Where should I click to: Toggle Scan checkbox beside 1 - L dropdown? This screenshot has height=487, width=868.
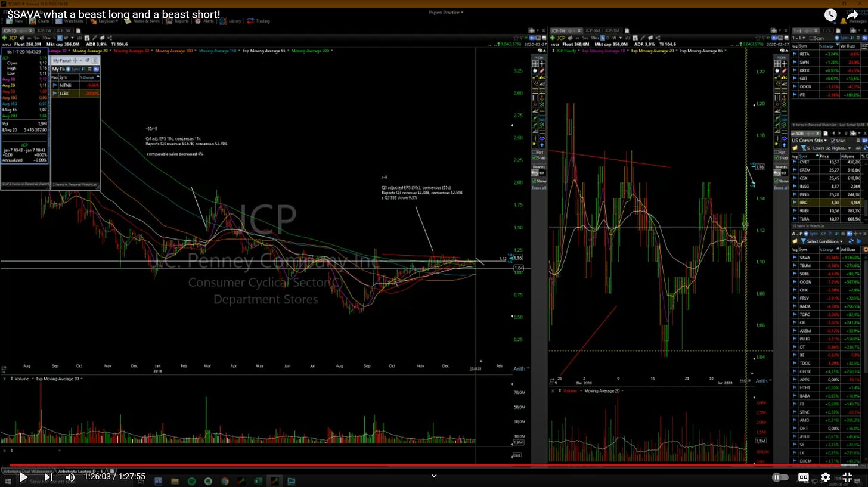[811, 38]
